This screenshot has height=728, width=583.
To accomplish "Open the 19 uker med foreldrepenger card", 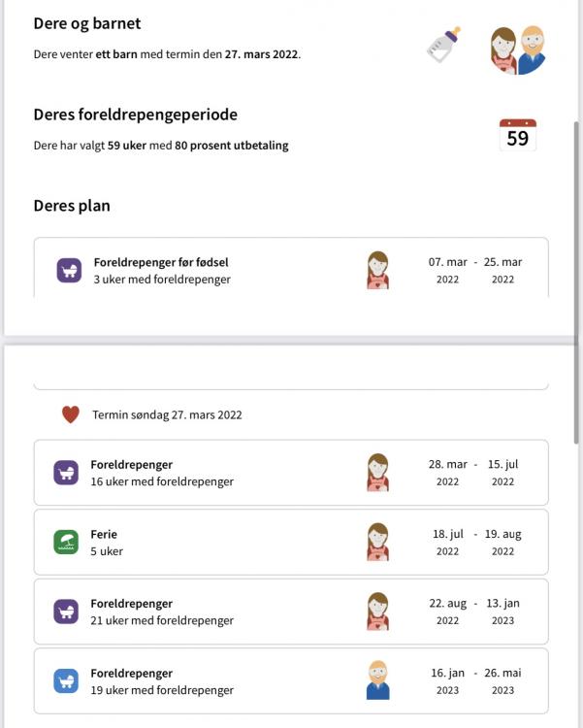I will (x=291, y=681).
